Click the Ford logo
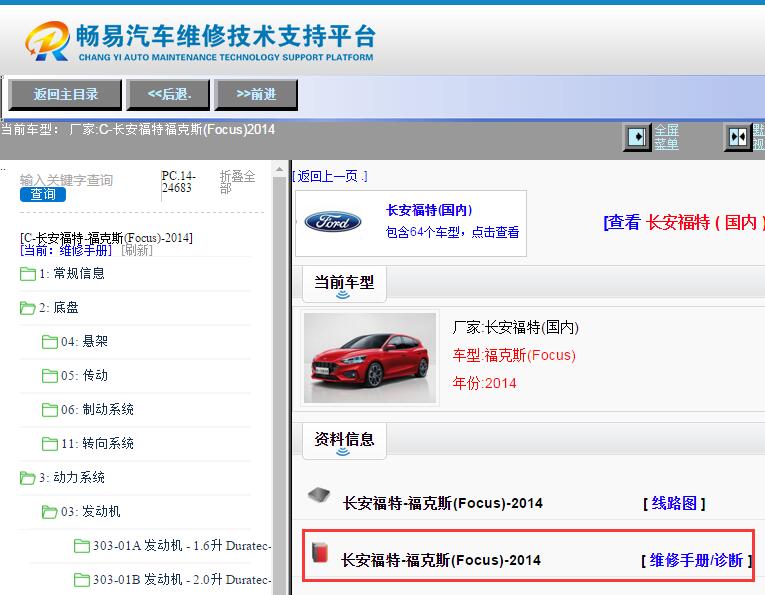Viewport: 765px width, 595px height. pos(333,222)
